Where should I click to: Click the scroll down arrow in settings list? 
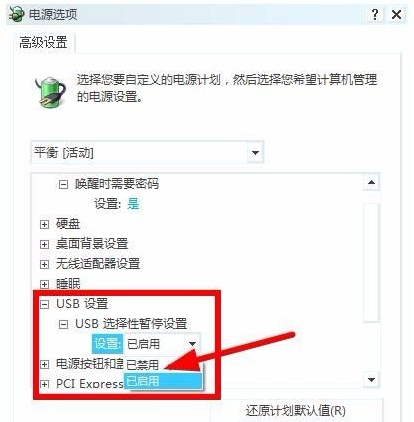(x=371, y=379)
